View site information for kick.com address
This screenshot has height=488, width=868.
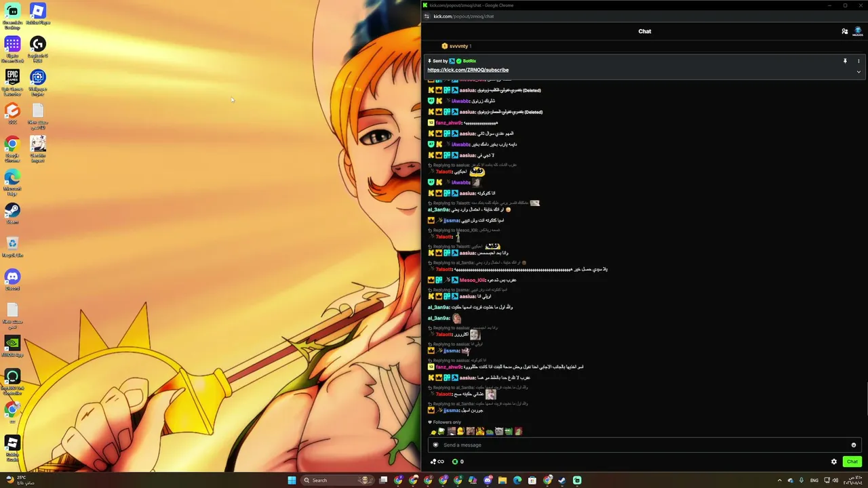pyautogui.click(x=427, y=16)
